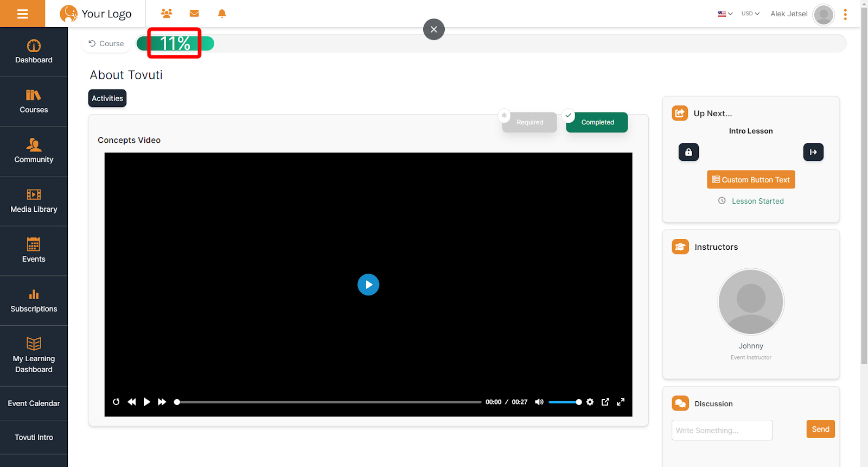Click the Your Logo brand image
868x467 pixels.
95,14
